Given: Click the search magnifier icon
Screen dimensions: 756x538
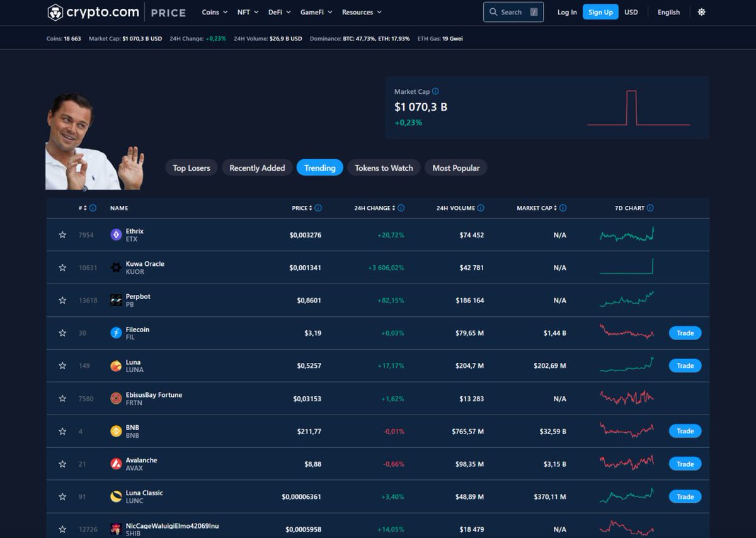Looking at the screenshot, I should (x=493, y=12).
